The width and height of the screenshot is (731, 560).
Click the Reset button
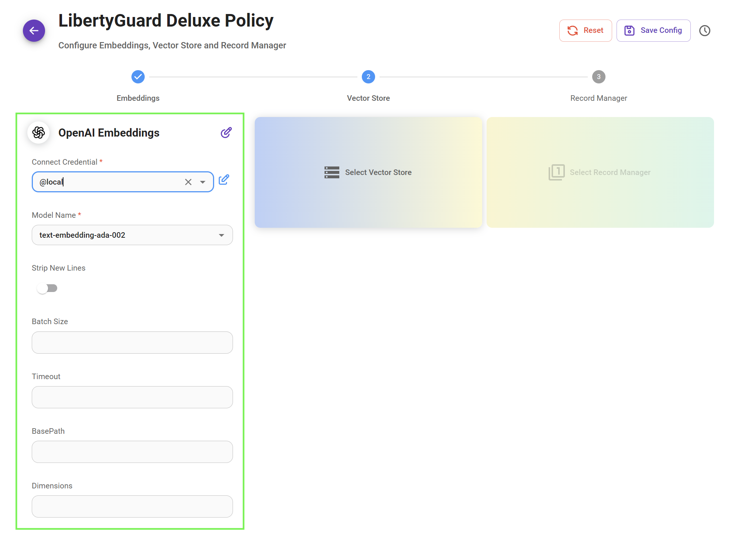(x=585, y=31)
